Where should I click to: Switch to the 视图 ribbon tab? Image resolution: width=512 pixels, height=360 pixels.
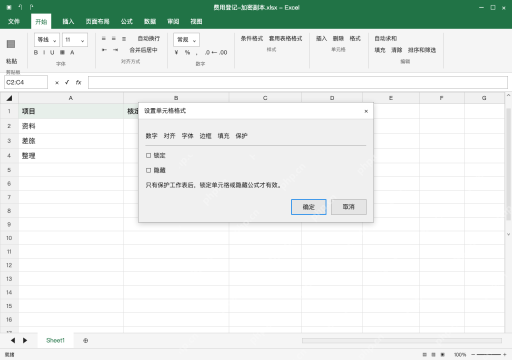(196, 21)
